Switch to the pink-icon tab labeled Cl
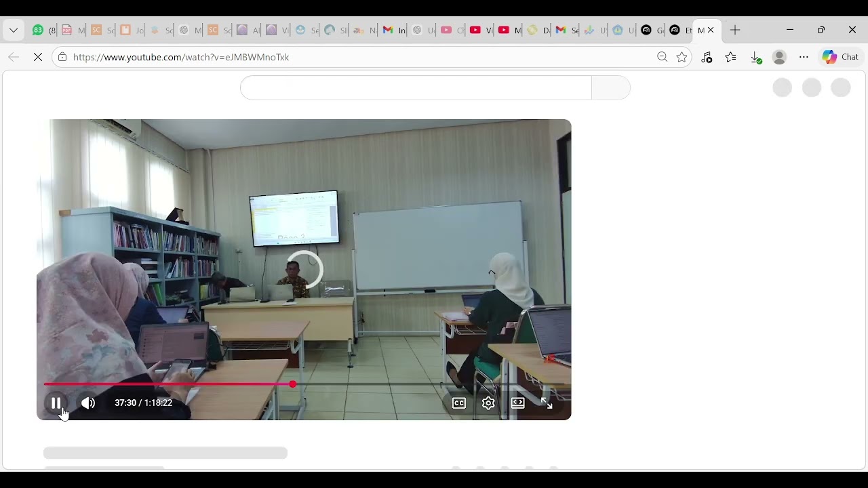Screen dimensions: 868x488 click(452, 30)
